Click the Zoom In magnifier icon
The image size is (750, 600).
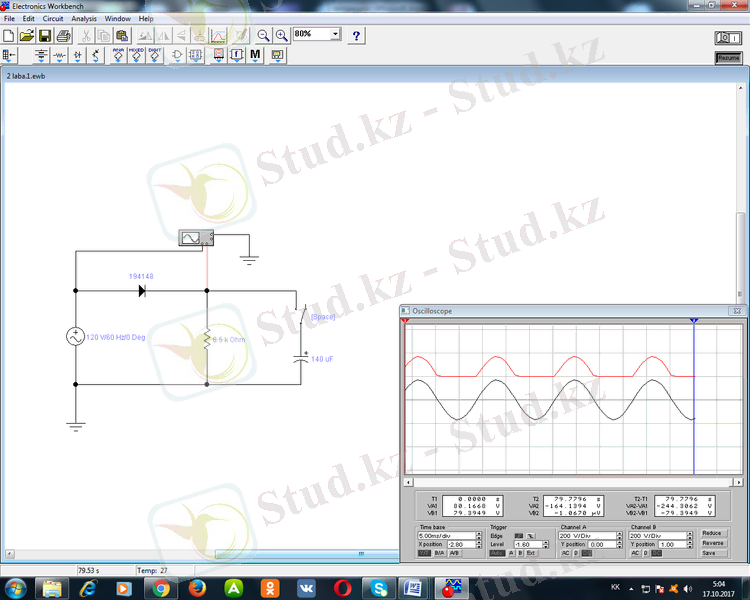[281, 35]
